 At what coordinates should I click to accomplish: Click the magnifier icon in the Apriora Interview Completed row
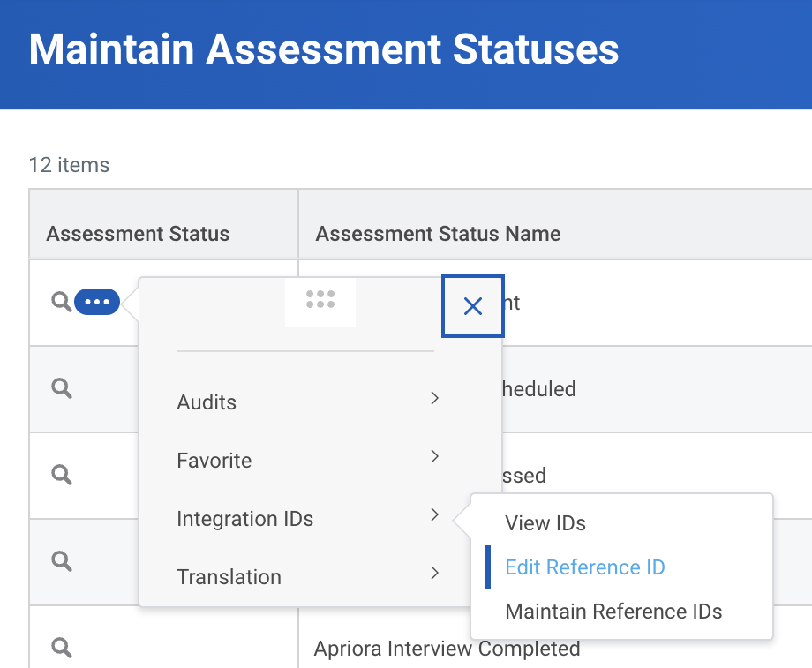click(61, 648)
